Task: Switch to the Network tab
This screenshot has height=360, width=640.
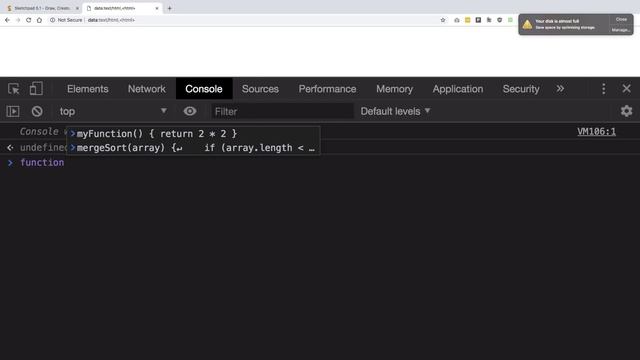Action: (147, 89)
